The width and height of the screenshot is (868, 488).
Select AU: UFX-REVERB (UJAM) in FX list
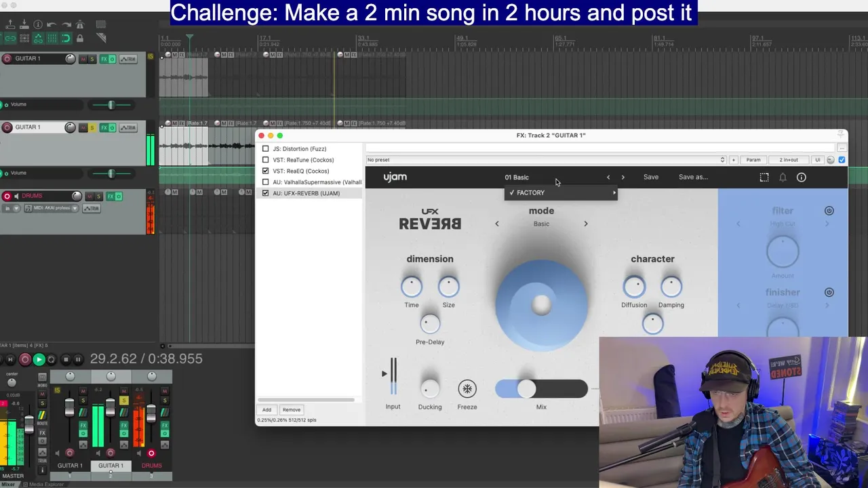pyautogui.click(x=306, y=193)
